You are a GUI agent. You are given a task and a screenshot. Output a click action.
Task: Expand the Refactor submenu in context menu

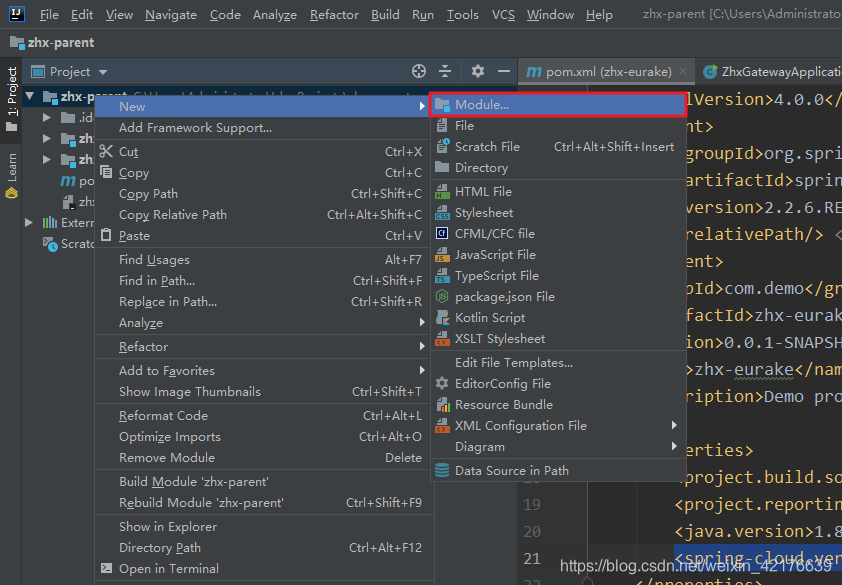point(263,347)
